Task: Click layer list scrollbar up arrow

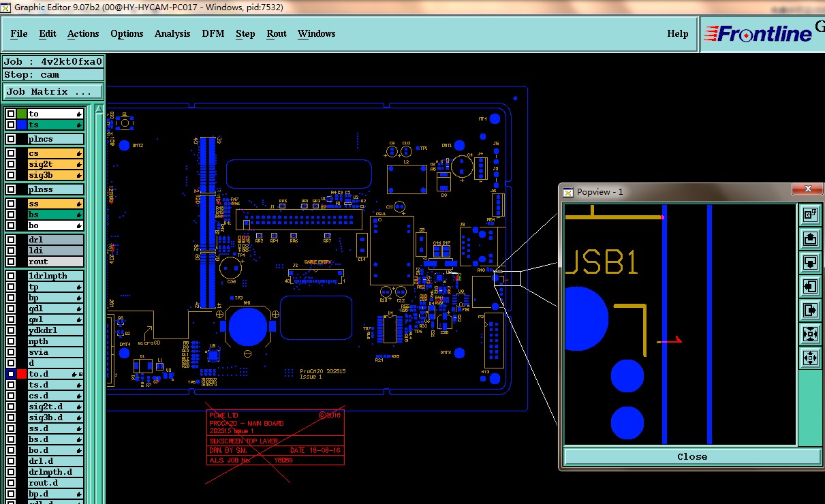Action: pos(99,109)
